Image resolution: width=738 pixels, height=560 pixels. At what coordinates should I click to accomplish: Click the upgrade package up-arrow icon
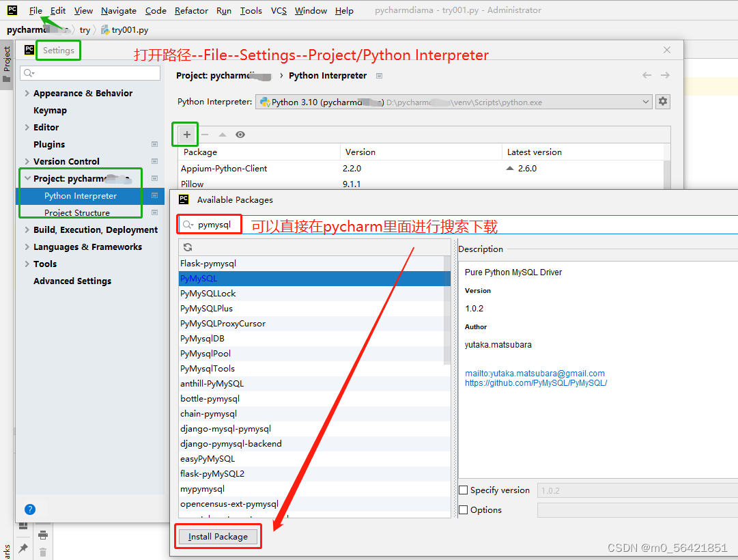pyautogui.click(x=222, y=135)
